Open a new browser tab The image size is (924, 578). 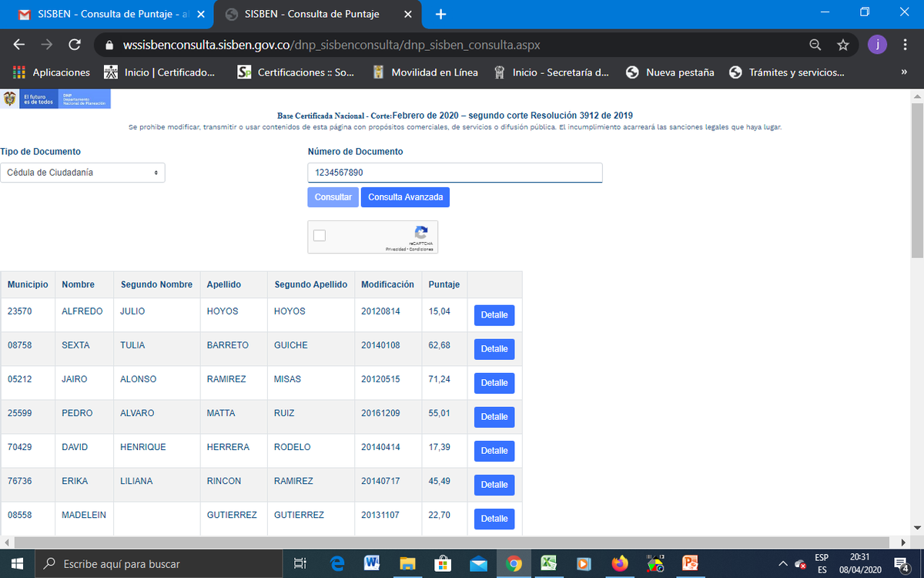[x=440, y=14]
